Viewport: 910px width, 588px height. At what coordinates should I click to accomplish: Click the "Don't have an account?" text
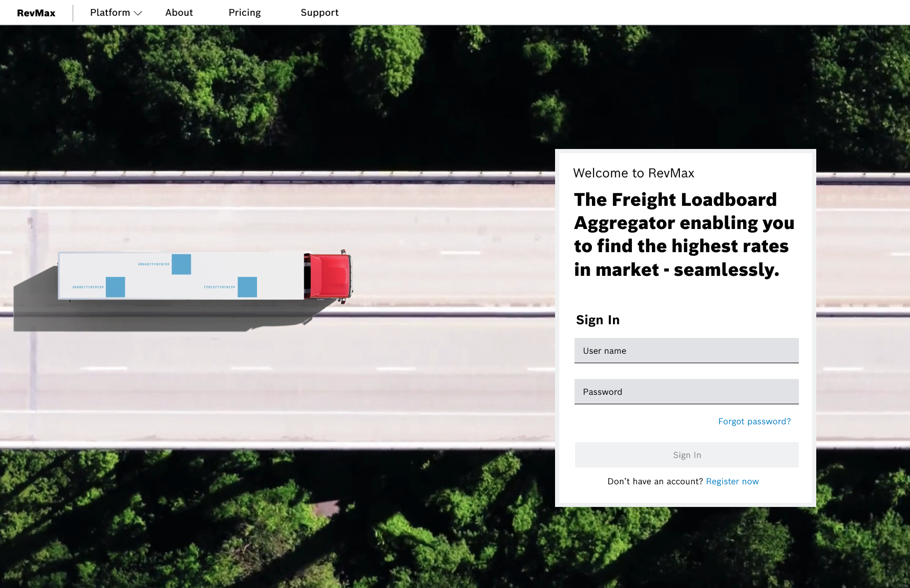click(x=655, y=481)
